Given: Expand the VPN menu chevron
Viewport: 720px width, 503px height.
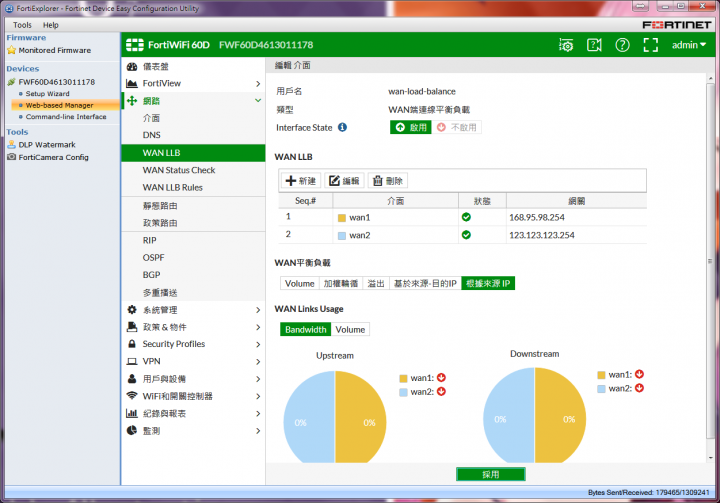Looking at the screenshot, I should [258, 362].
